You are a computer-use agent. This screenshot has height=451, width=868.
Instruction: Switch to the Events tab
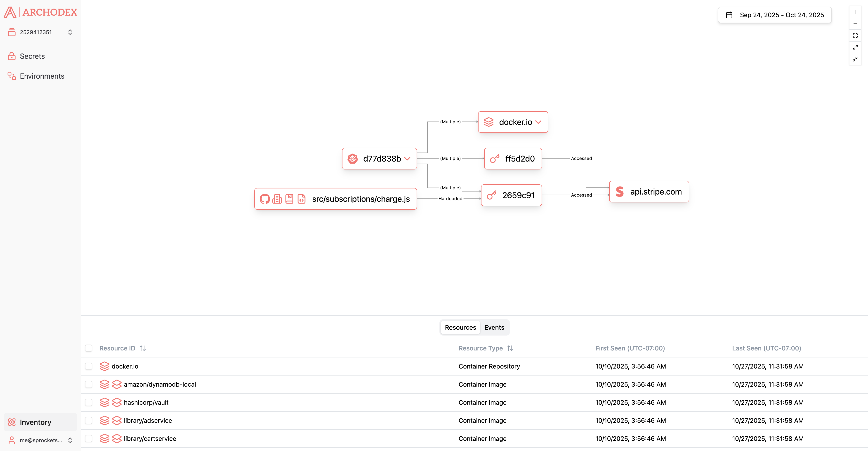(494, 327)
